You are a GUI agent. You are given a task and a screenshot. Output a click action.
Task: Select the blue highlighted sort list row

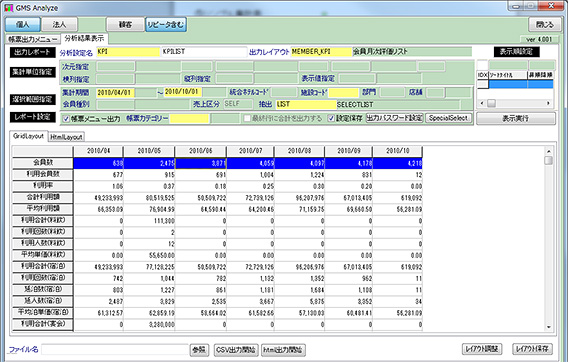[x=521, y=84]
